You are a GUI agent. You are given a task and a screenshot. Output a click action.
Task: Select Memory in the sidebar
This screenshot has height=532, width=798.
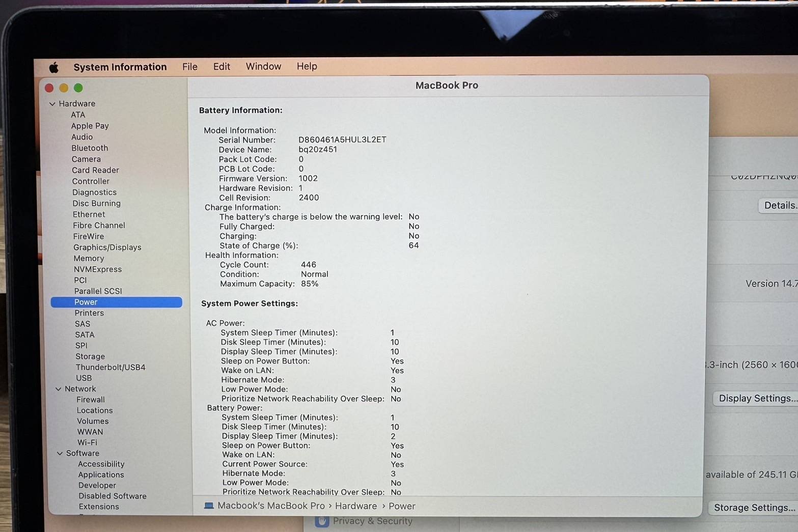[x=89, y=259]
